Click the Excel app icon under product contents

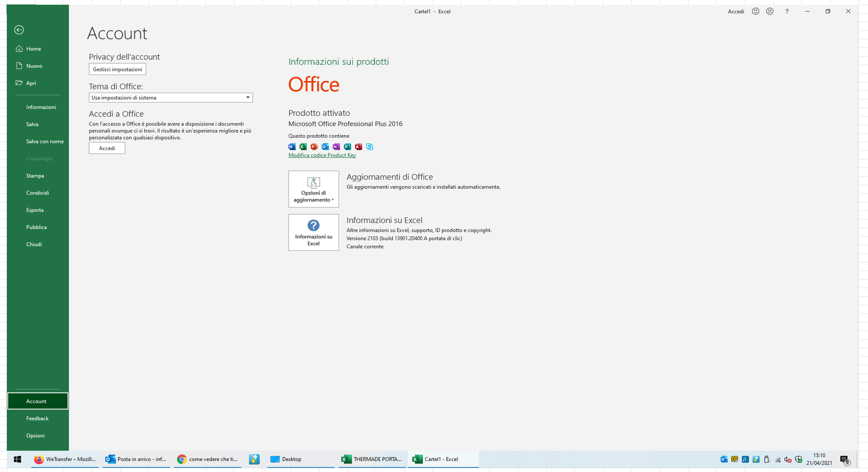[x=303, y=147]
